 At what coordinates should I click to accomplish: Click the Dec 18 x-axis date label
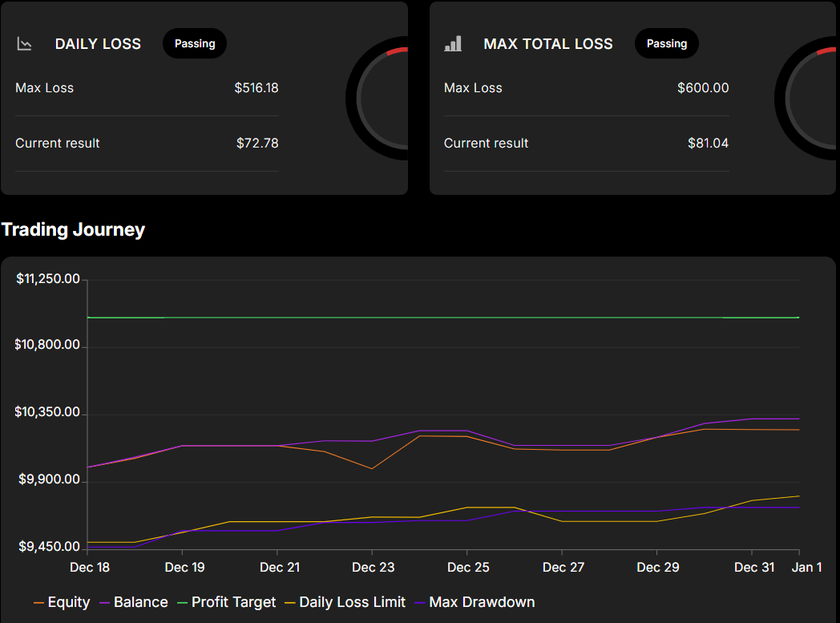click(x=90, y=568)
